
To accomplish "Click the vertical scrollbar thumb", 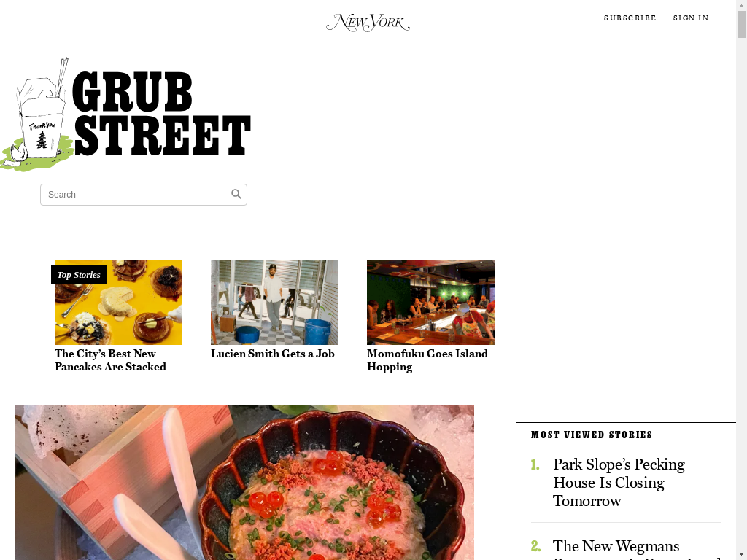I will pyautogui.click(x=741, y=24).
